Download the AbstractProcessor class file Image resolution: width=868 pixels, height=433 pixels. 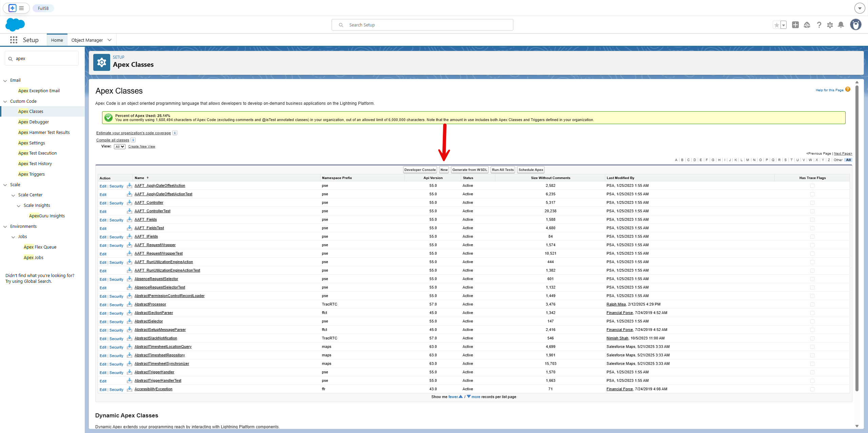tap(130, 304)
